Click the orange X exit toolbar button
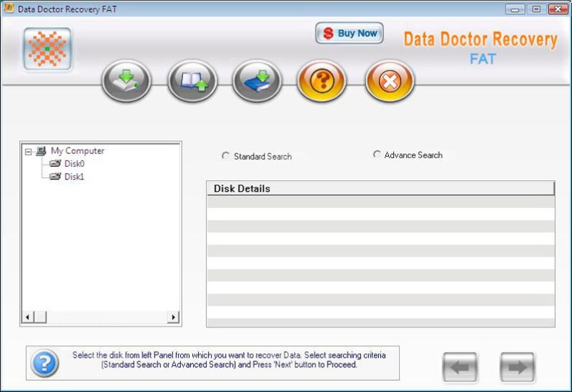Viewport: 572px width, 392px height. (390, 81)
